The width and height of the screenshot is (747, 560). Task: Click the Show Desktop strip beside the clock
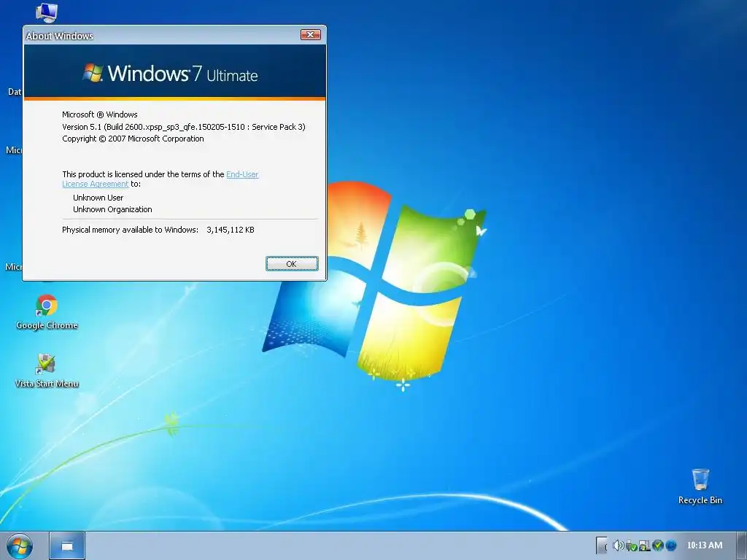coord(742,545)
